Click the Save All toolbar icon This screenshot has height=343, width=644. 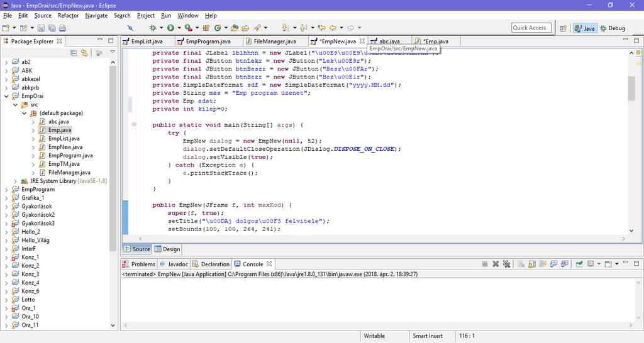tap(52, 28)
